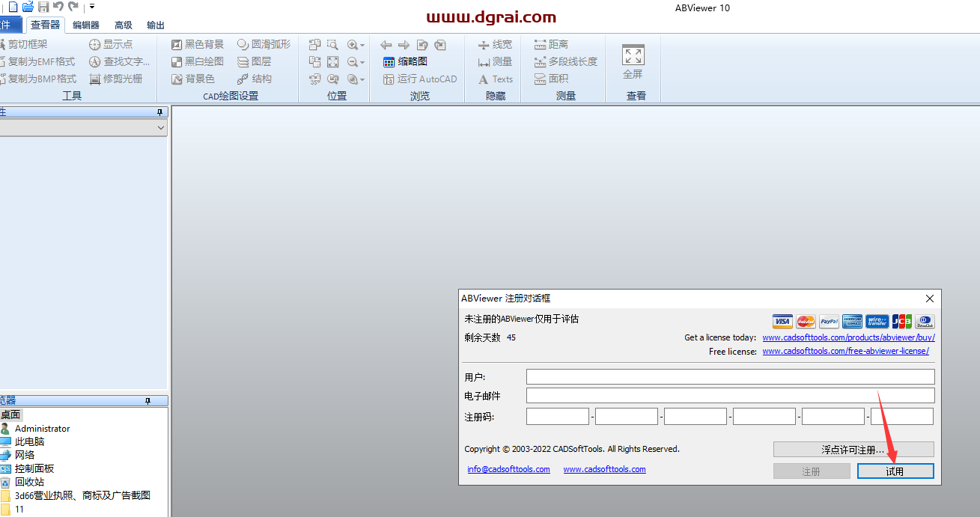Open the abviewer/buy license link
Viewport: 980px width, 517px height.
848,337
